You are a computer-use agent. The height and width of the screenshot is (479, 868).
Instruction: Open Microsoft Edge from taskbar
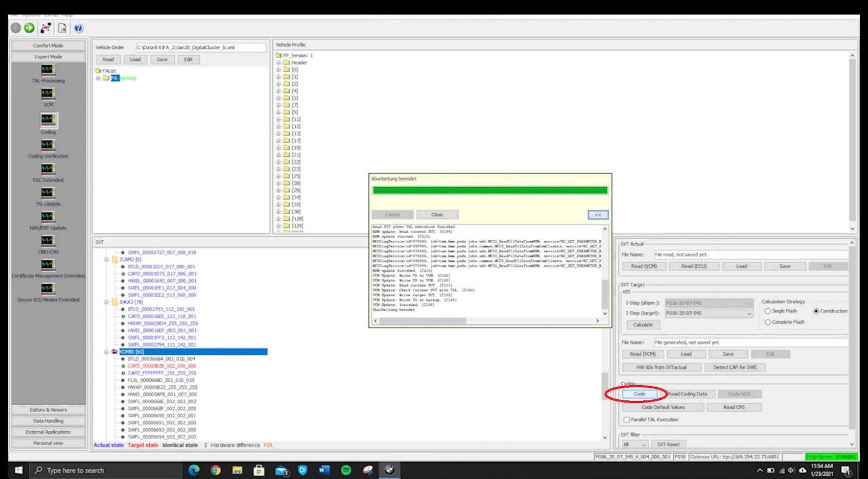(x=194, y=470)
